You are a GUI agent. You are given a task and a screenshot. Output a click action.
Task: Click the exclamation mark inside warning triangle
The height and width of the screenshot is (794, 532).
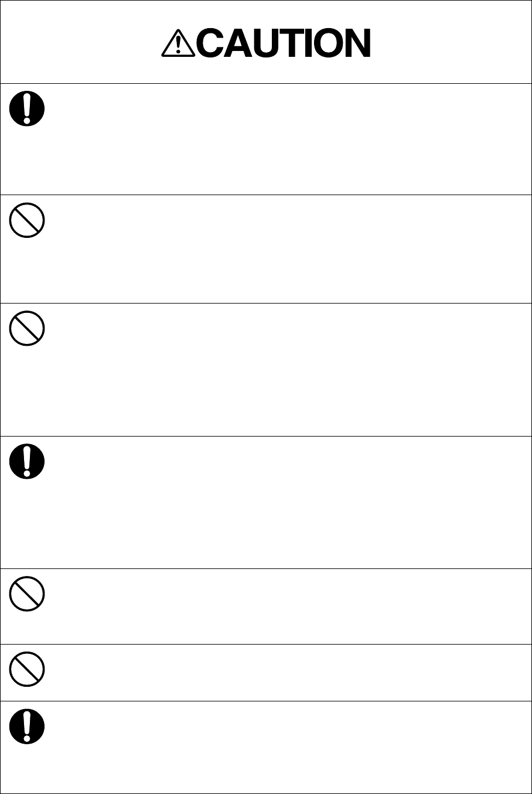[177, 46]
